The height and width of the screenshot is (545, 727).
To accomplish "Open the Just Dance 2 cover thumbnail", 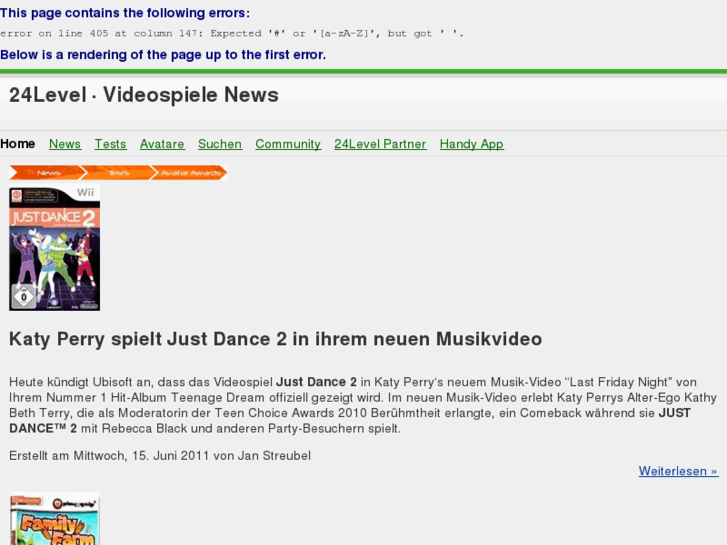I will 55,247.
